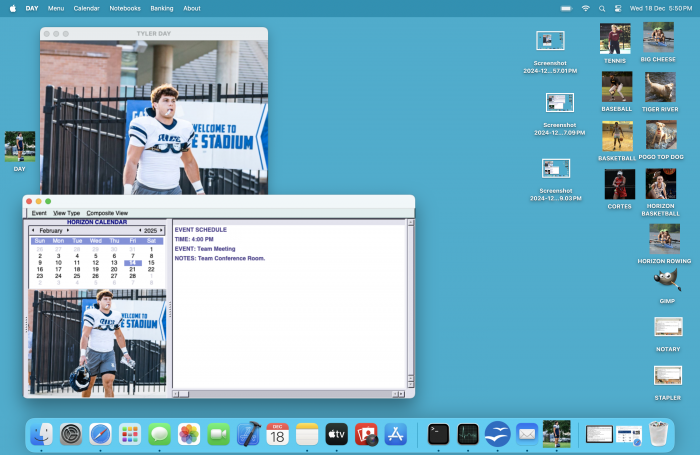
Task: Open the App Store dock icon
Action: coord(396,434)
